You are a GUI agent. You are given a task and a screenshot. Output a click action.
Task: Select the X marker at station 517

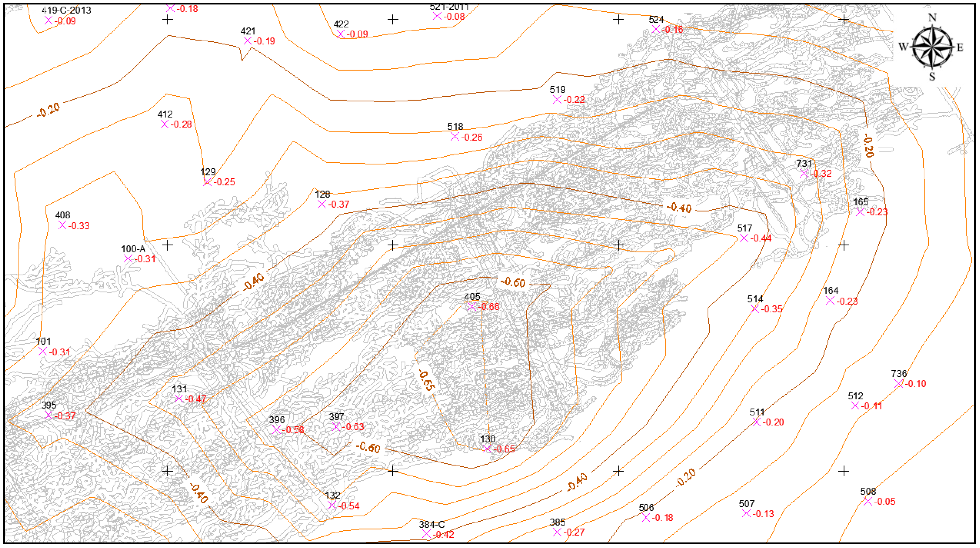point(744,238)
